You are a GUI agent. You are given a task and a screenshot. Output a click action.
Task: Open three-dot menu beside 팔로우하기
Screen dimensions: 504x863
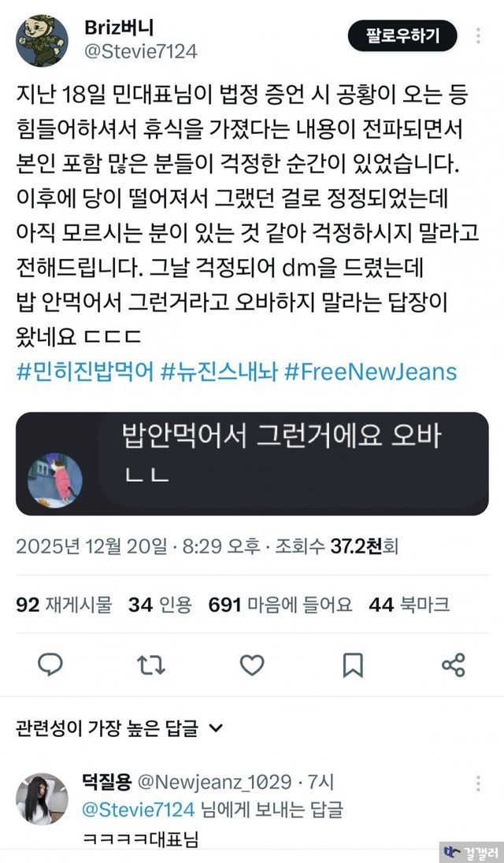[478, 35]
